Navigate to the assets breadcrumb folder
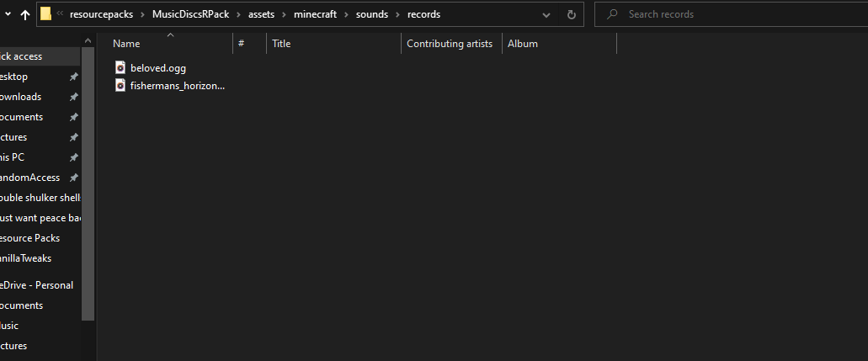 (x=262, y=14)
